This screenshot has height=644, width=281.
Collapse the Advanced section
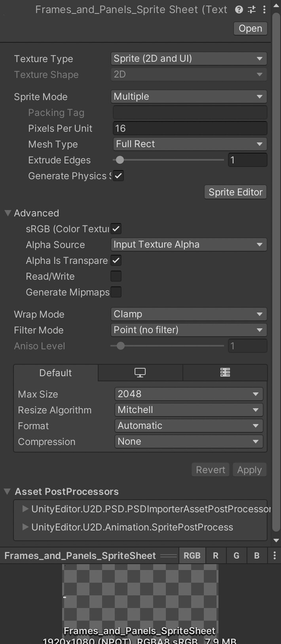click(x=7, y=213)
